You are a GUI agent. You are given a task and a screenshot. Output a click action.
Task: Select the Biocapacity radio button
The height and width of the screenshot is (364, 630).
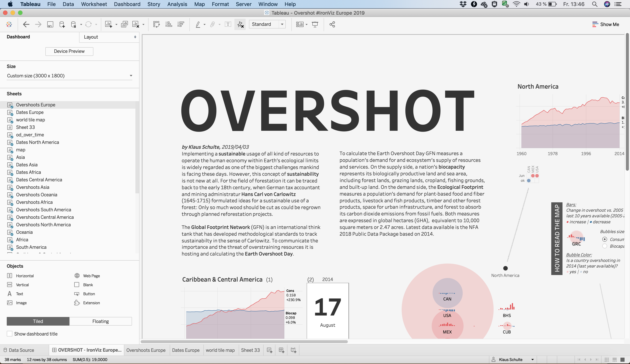604,246
